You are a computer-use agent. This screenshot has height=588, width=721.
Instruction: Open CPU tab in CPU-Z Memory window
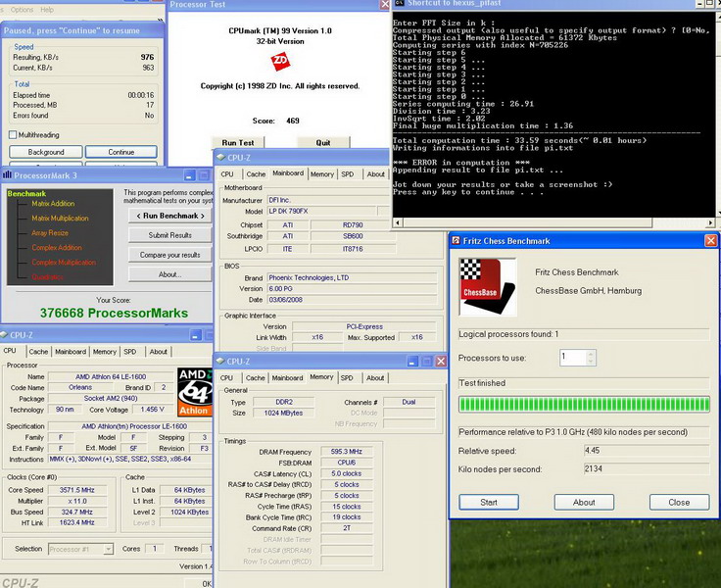226,377
